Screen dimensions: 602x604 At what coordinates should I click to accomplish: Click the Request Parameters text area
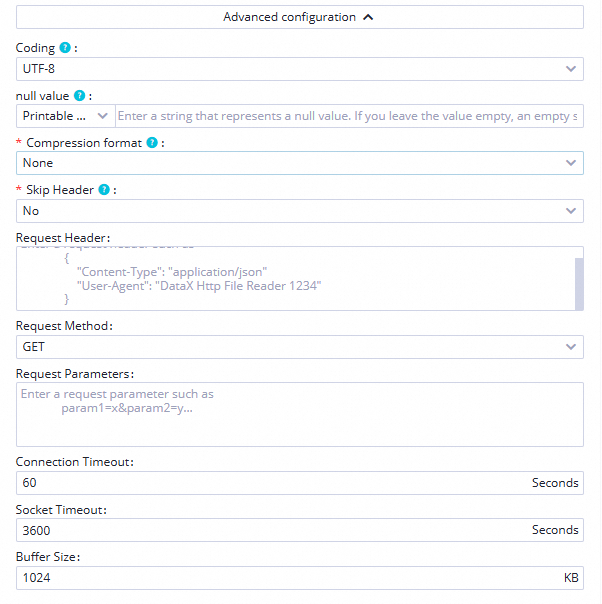pyautogui.click(x=299, y=414)
